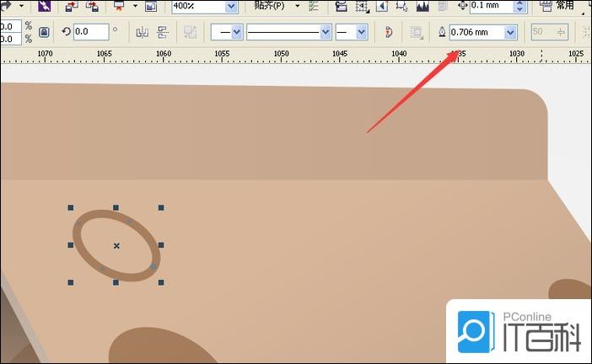Image resolution: width=592 pixels, height=364 pixels.
Task: Open the zoom level dropdown
Action: pyautogui.click(x=231, y=7)
